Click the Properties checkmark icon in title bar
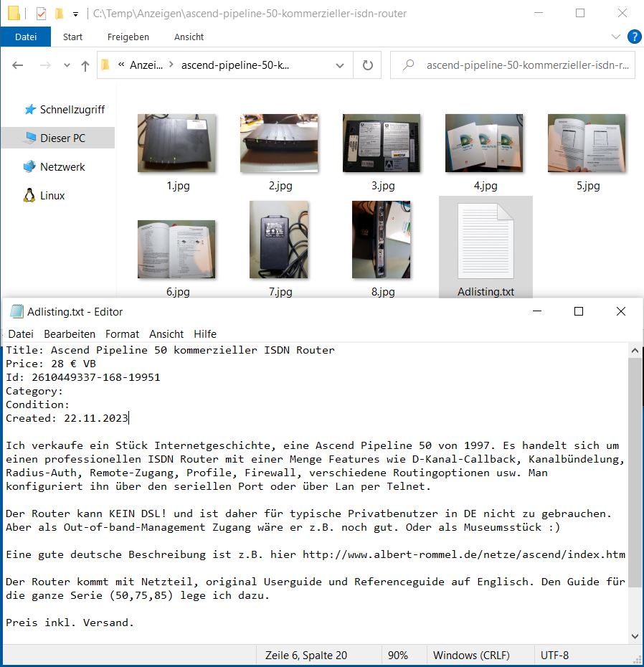This screenshot has height=667, width=644. pos(41,14)
